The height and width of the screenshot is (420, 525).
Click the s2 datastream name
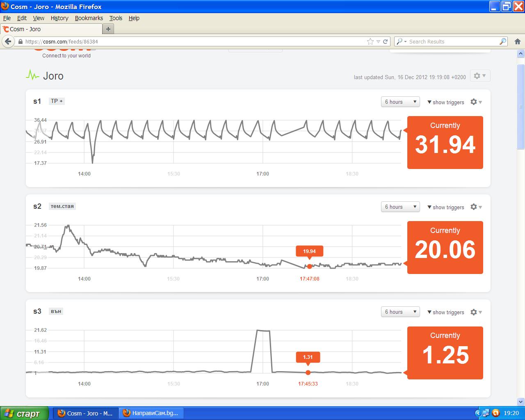click(x=37, y=206)
